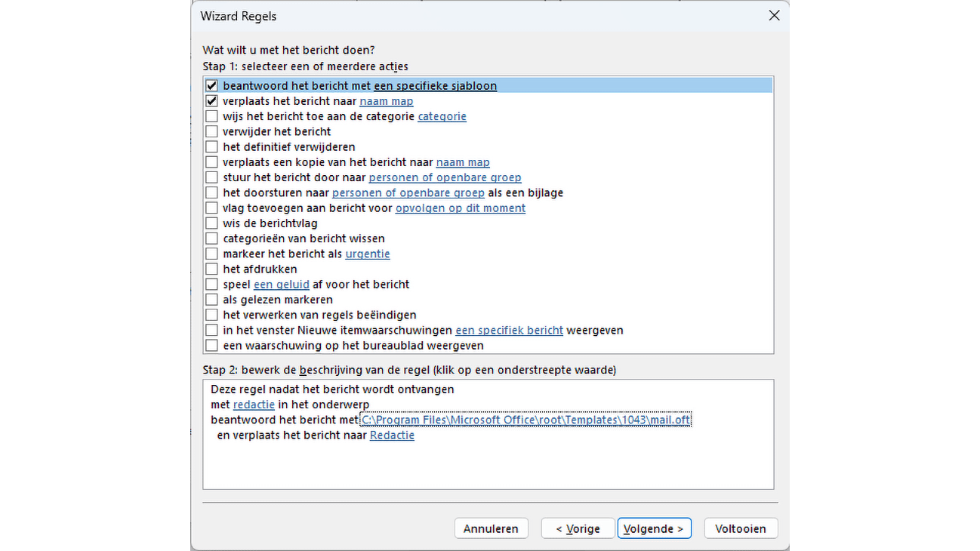The width and height of the screenshot is (980, 551).
Task: Tick the 'het afdrukken' checkbox
Action: coord(211,269)
